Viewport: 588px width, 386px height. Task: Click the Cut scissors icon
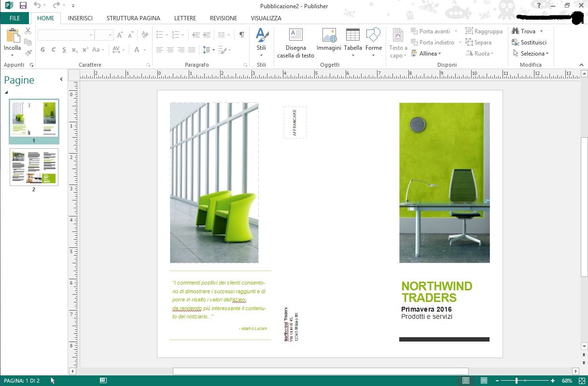28,31
